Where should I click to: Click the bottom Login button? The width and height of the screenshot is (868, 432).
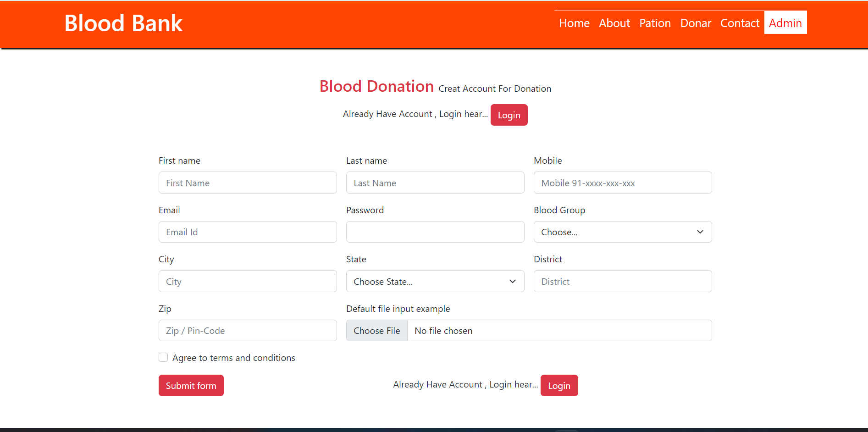click(x=559, y=385)
